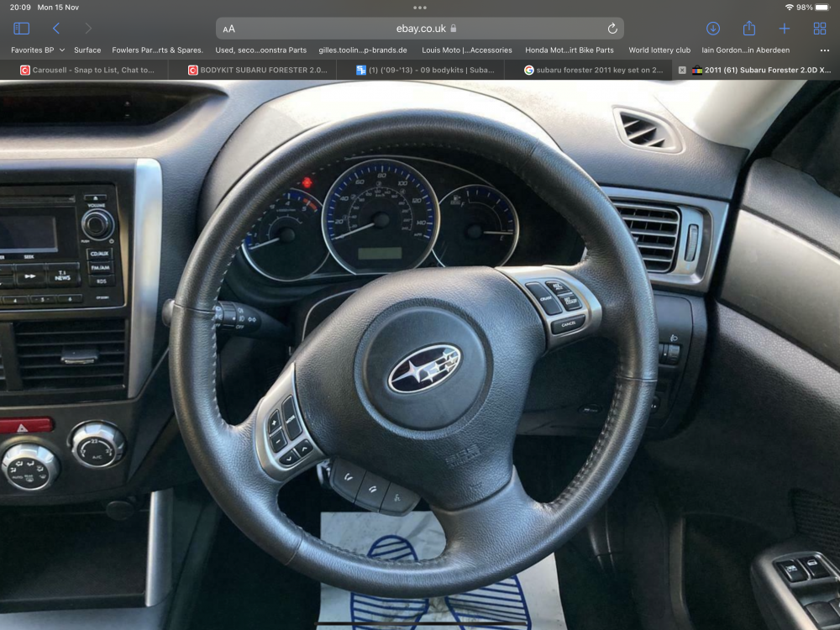Open the AA reader view menu
Image resolution: width=840 pixels, height=630 pixels.
[228, 29]
